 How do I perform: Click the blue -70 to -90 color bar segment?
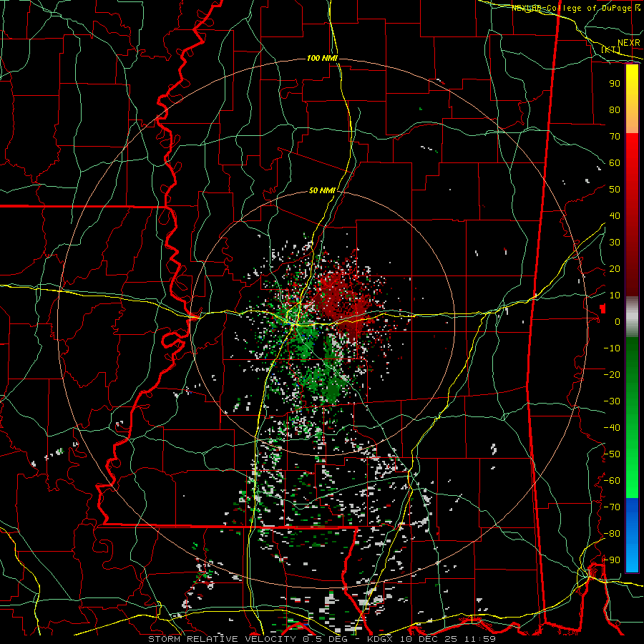[x=632, y=535]
